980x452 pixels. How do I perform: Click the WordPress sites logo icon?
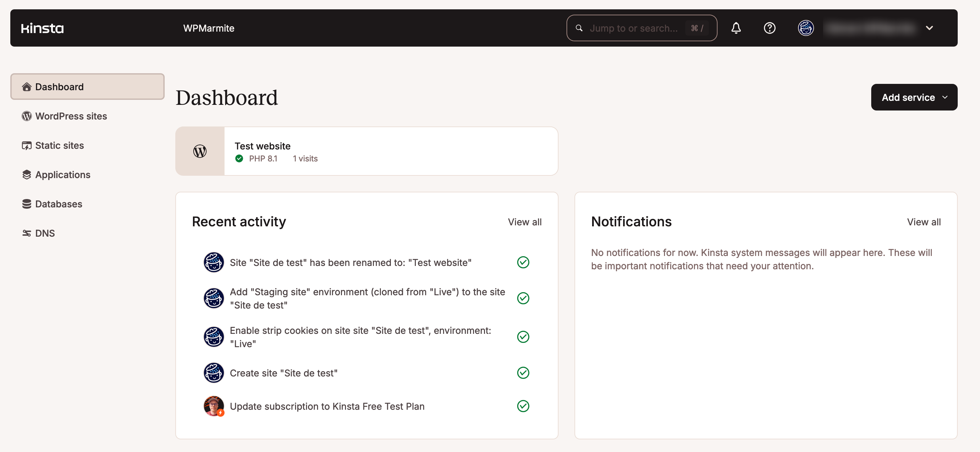pyautogui.click(x=26, y=116)
